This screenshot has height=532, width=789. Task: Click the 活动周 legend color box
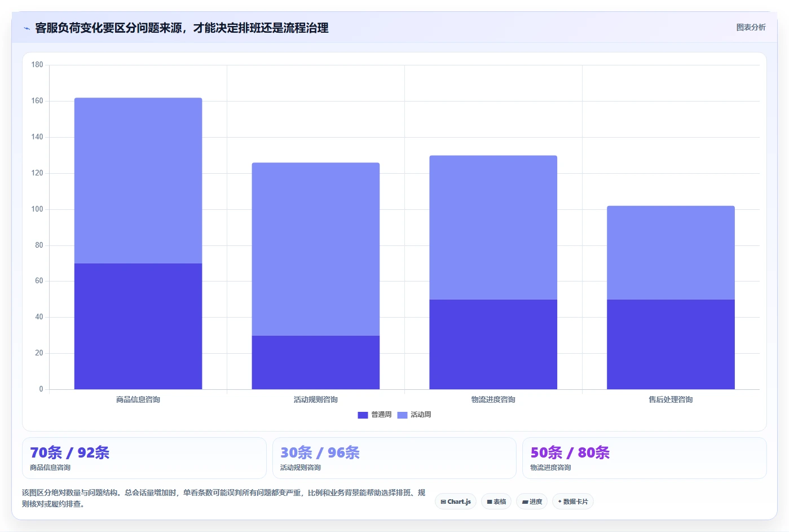pos(402,415)
